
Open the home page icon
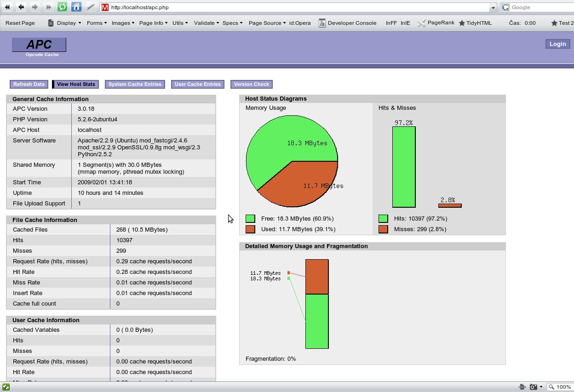[x=76, y=7]
